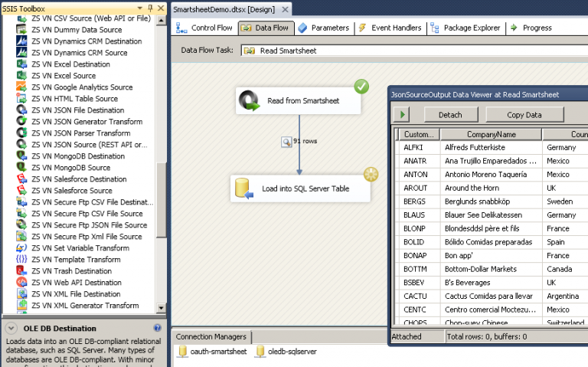Pick the ZS VN Trash Destination icon
This screenshot has width=588, height=367.
21,271
